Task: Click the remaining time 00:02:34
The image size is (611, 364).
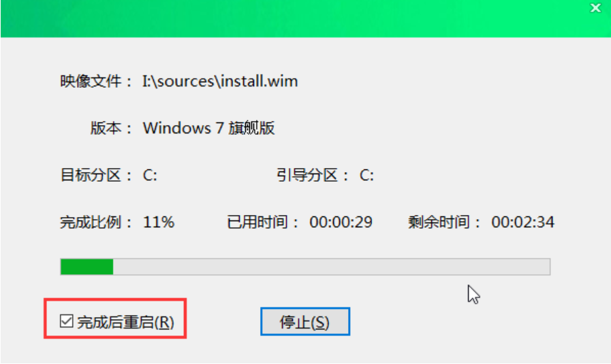Action: [x=522, y=222]
